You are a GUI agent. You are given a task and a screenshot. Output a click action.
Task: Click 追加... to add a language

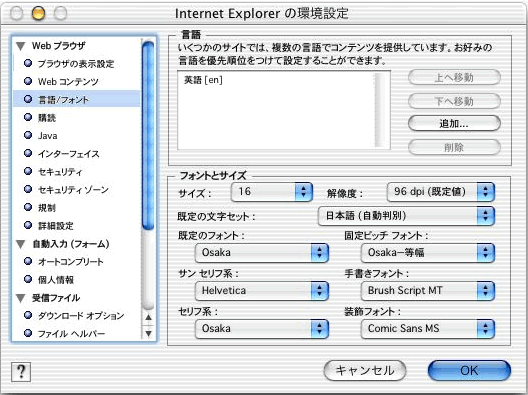point(454,124)
